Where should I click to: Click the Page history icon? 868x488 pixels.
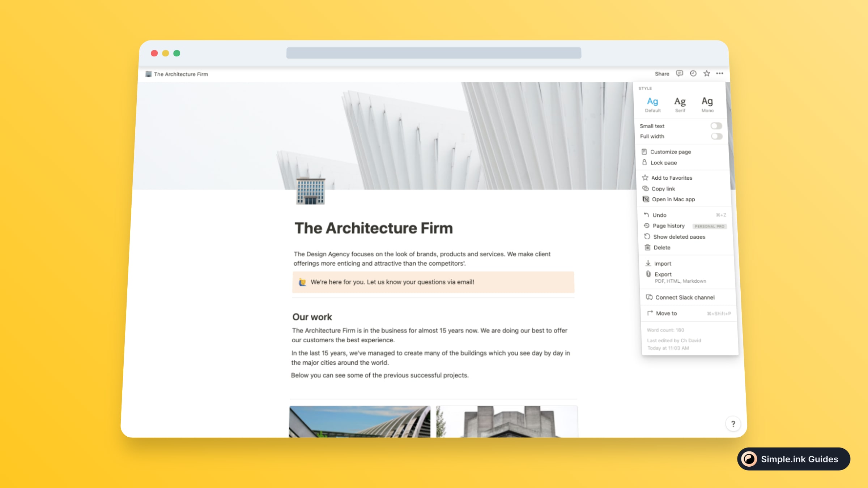click(x=647, y=226)
